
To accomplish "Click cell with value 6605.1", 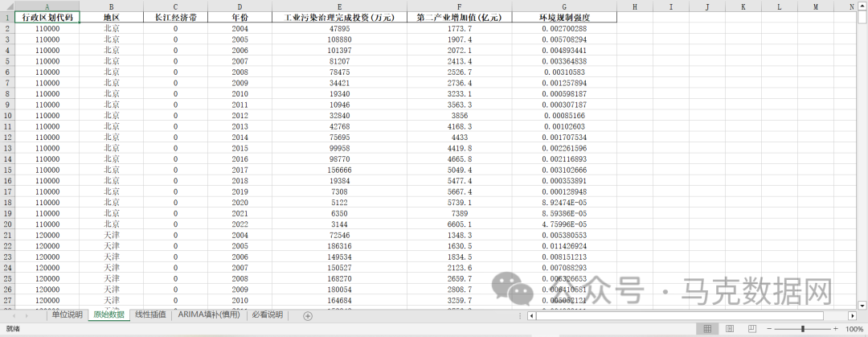I will [x=460, y=224].
